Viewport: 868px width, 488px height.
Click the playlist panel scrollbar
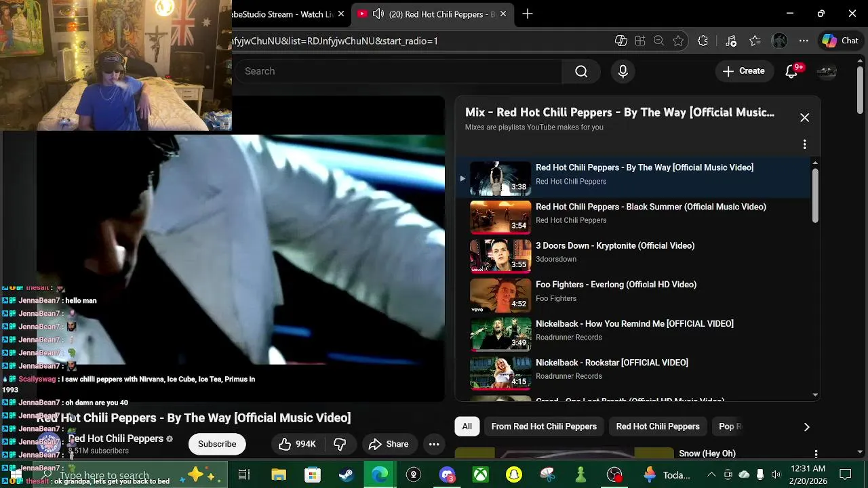(815, 196)
